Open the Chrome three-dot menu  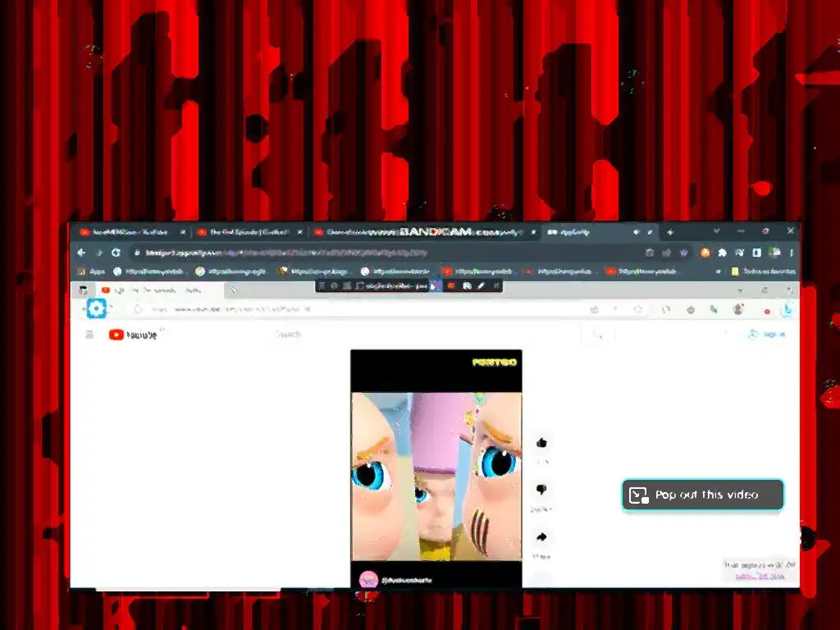(791, 253)
